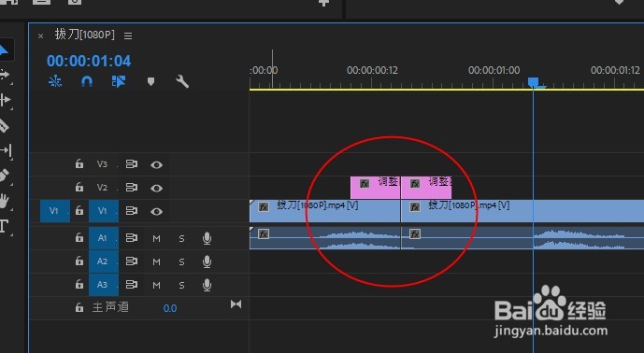Image resolution: width=644 pixels, height=353 pixels.
Task: Toggle A3 track target button
Action: (x=104, y=285)
